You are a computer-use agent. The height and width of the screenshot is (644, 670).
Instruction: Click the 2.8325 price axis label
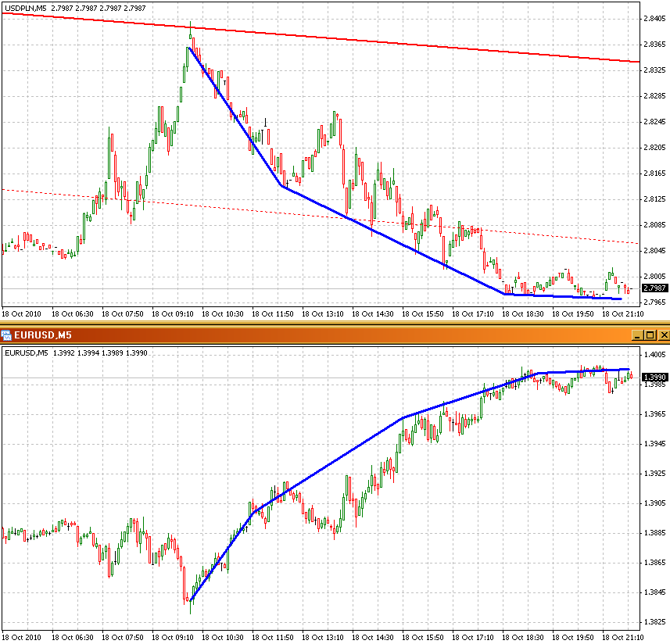[x=654, y=70]
